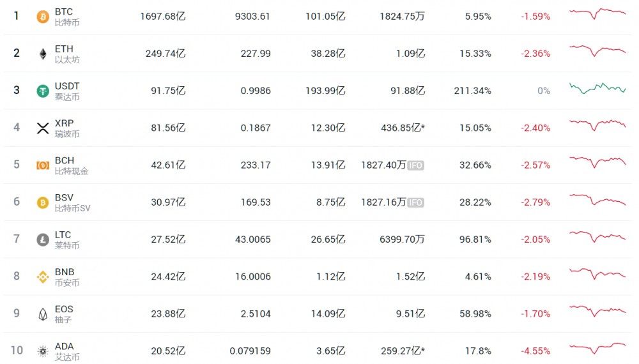Click the IFO badge in BCH row
Screen dimensions: 639x364
click(416, 165)
